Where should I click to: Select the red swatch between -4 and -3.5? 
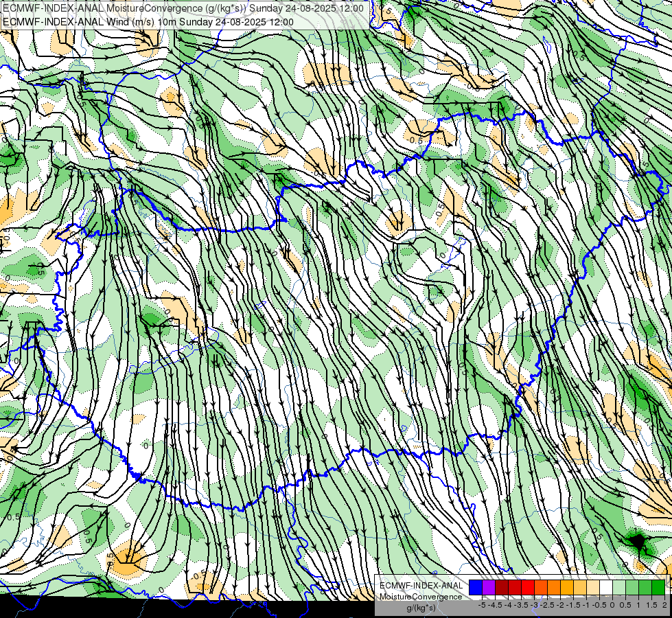pyautogui.click(x=515, y=588)
